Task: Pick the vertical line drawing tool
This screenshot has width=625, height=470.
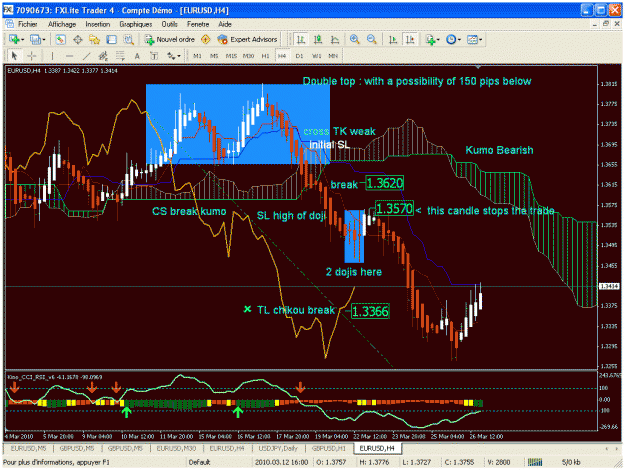Action: tap(52, 56)
